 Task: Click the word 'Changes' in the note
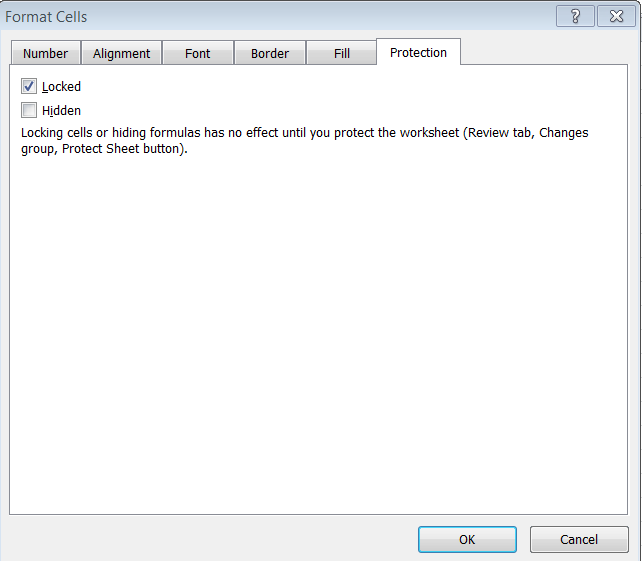tap(564, 133)
